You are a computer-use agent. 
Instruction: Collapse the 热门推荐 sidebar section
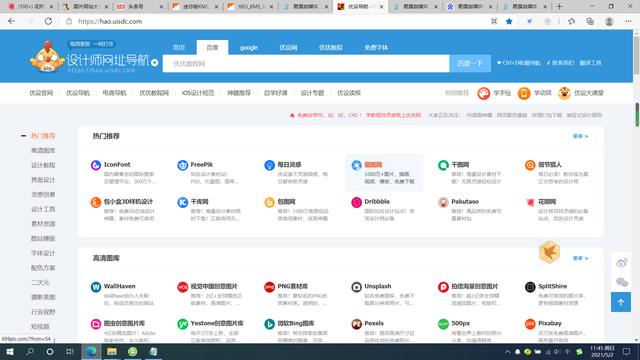click(23, 136)
